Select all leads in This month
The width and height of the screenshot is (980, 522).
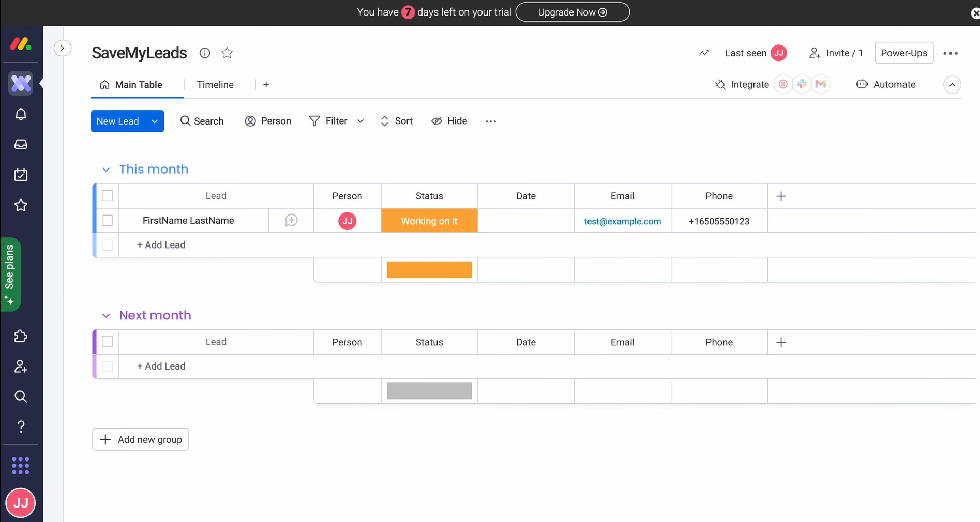tap(108, 196)
